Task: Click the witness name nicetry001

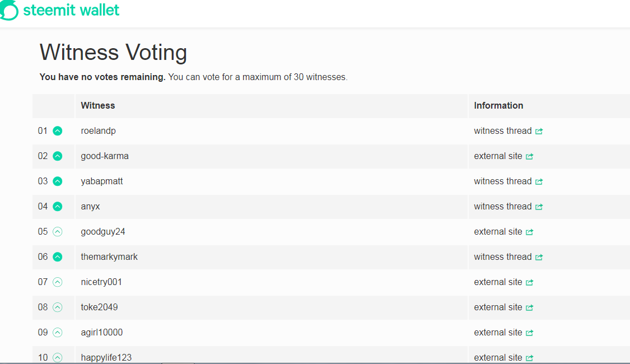Action: coord(101,282)
